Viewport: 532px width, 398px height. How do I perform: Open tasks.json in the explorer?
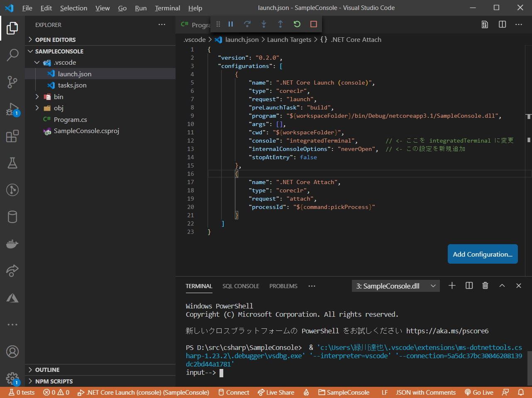100,85
